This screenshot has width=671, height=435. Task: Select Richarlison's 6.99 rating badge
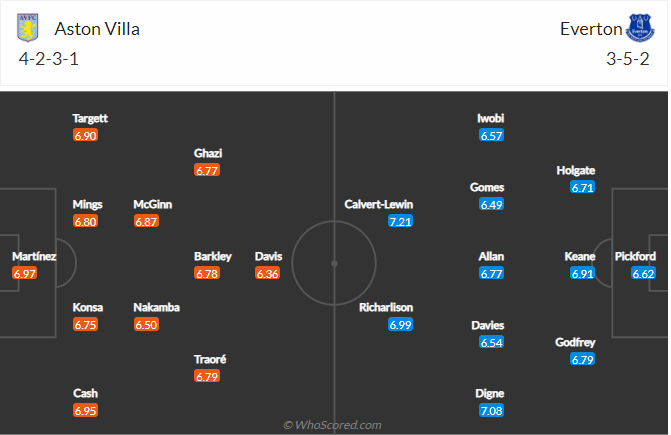pos(400,325)
